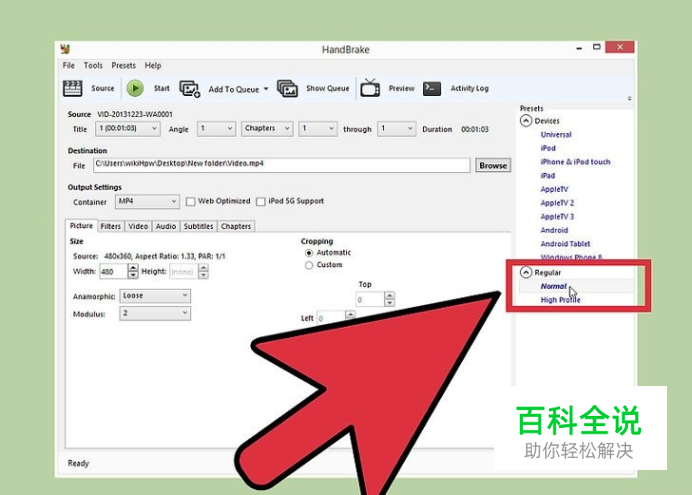
Task: Click the Start label in toolbar
Action: [x=162, y=88]
